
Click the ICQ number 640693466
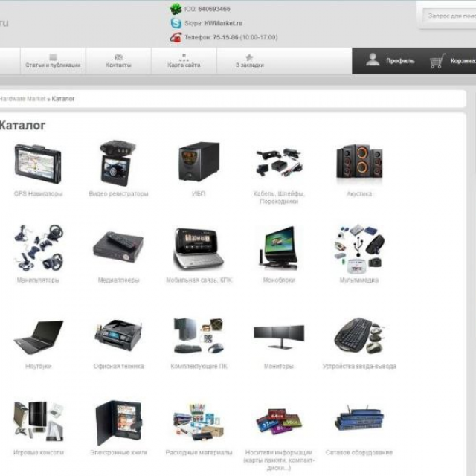(x=214, y=9)
